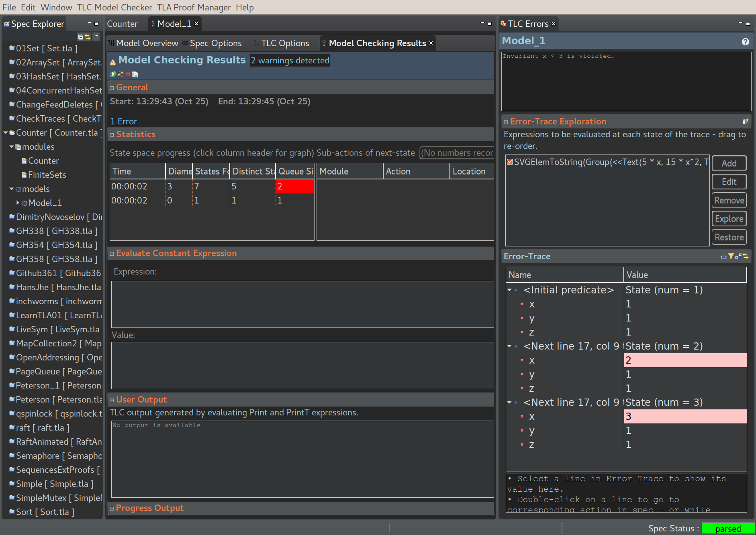The height and width of the screenshot is (535, 756).
Task: Click inside the Evaluate Constant Expression field
Action: pyautogui.click(x=301, y=304)
